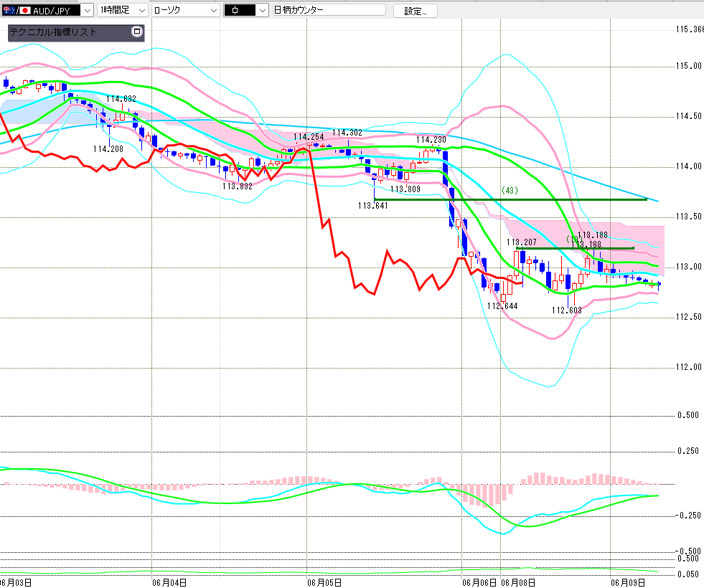The height and width of the screenshot is (588, 704).
Task: Click the white candlestick icon in the black box
Action: [235, 10]
